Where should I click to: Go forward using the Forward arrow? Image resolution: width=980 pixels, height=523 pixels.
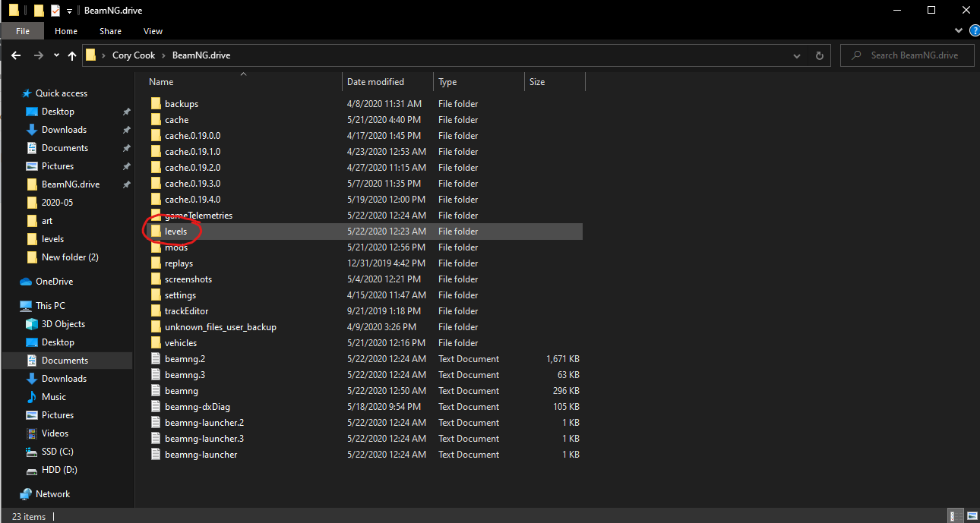tap(38, 55)
